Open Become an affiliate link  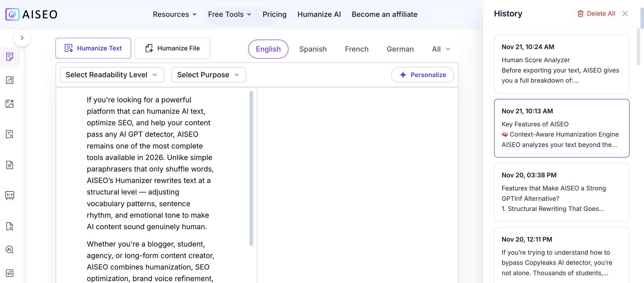tap(385, 14)
